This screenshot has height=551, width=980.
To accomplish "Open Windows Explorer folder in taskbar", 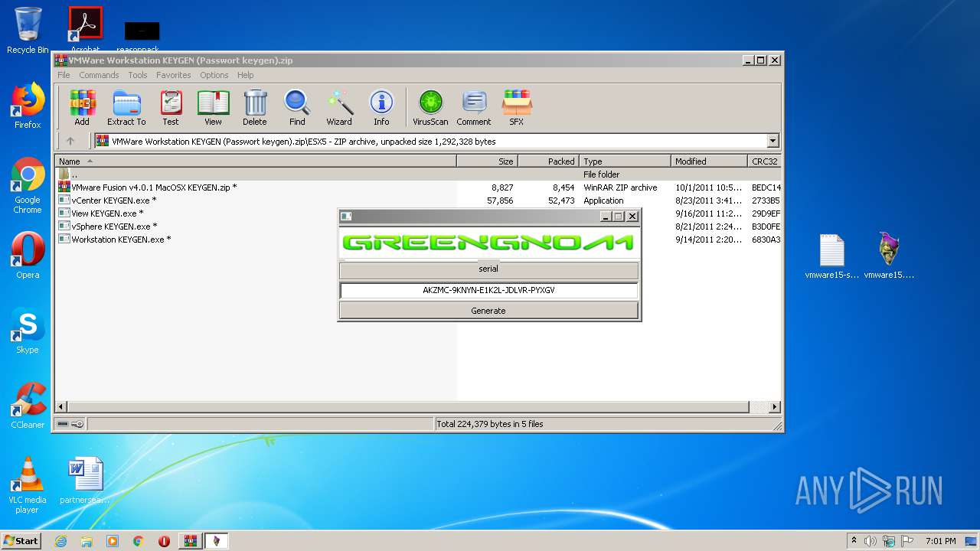I will pos(87,541).
